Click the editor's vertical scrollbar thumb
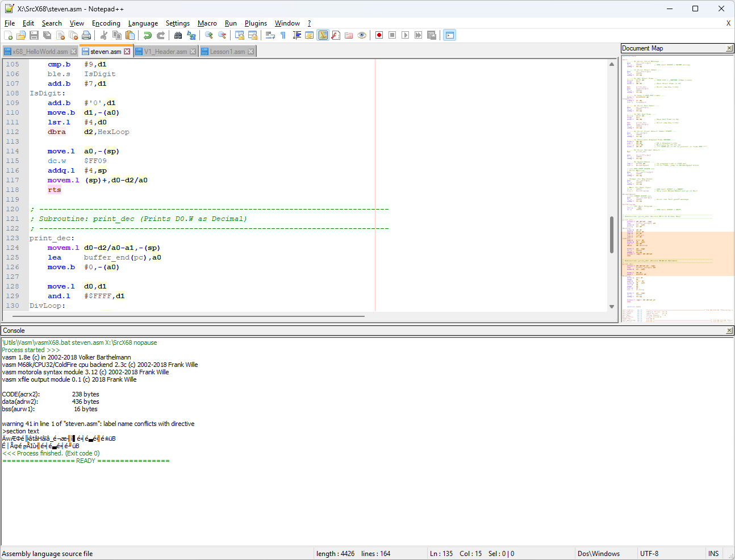The image size is (735, 560). tap(612, 234)
